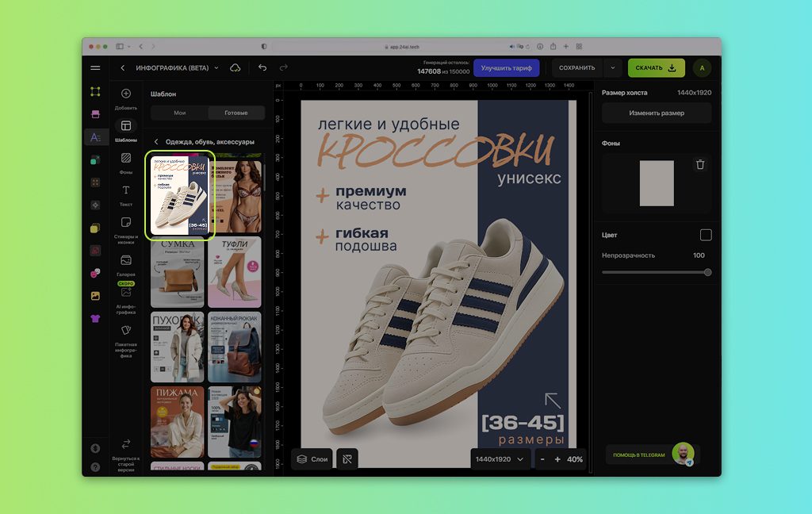This screenshot has width=812, height=514.
Task: Select the КРОССОВКИ sneakers template thumbnail
Action: pyautogui.click(x=179, y=196)
